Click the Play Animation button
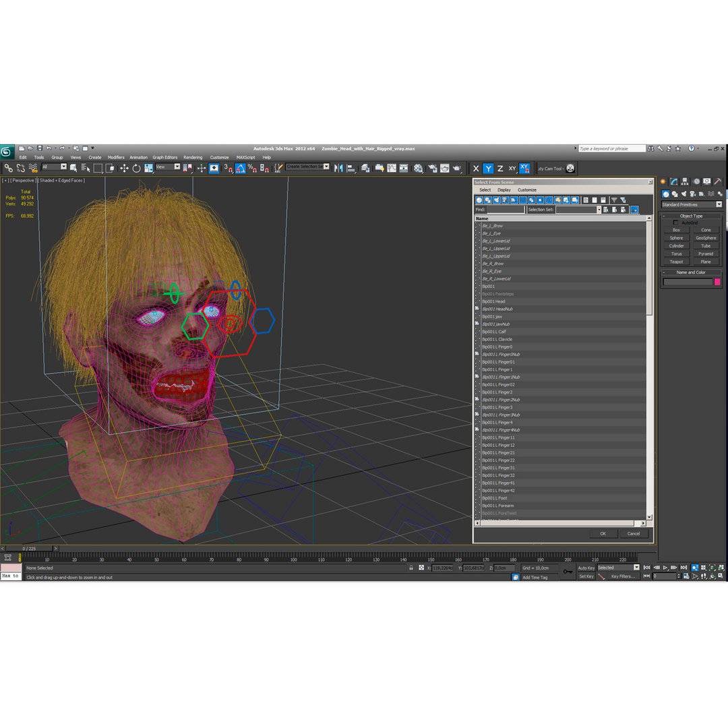Screen dimensions: 728x728 pos(665,568)
